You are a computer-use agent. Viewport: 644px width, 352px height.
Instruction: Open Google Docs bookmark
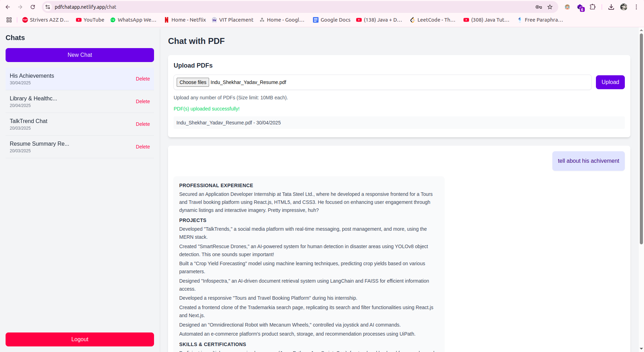click(332, 20)
